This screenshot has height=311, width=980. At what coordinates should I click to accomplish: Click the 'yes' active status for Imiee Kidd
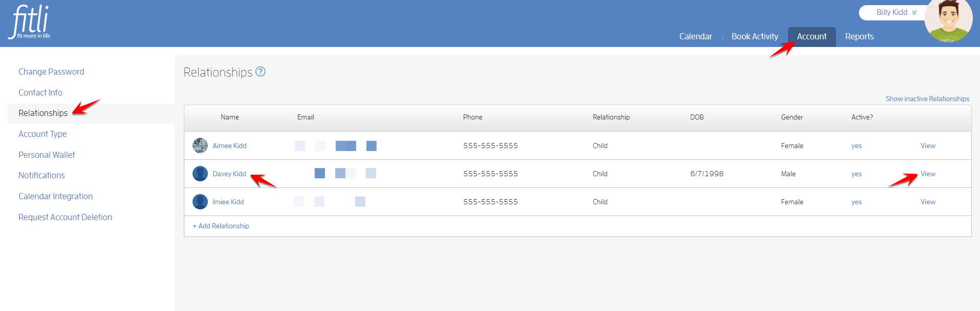pos(856,202)
